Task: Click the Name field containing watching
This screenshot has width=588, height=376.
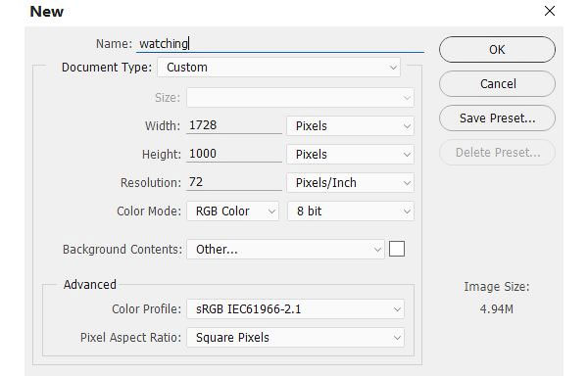Action: tap(279, 44)
